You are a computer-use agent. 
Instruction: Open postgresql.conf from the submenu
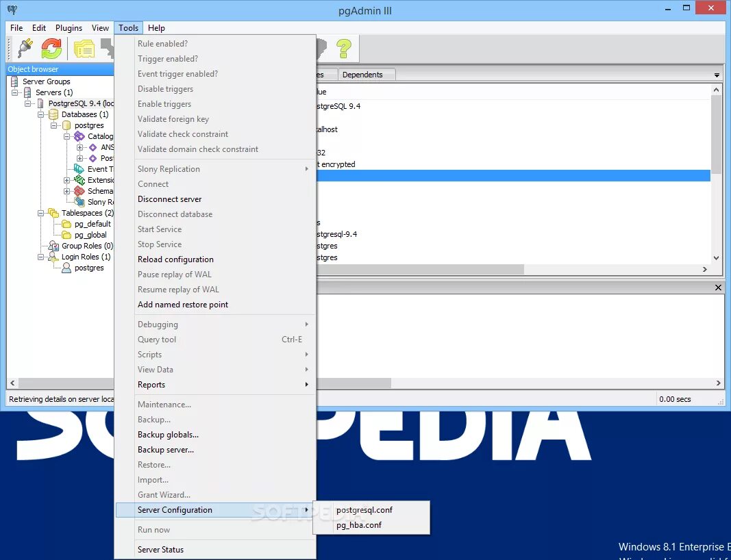[371, 510]
